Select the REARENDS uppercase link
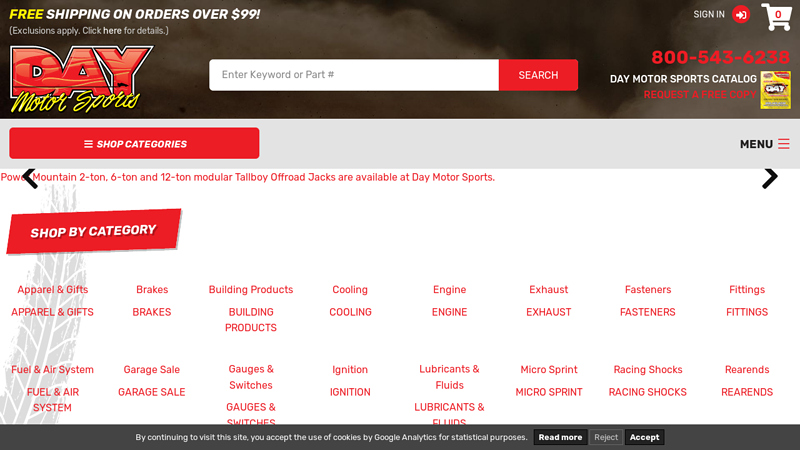Image resolution: width=800 pixels, height=450 pixels. [x=747, y=392]
